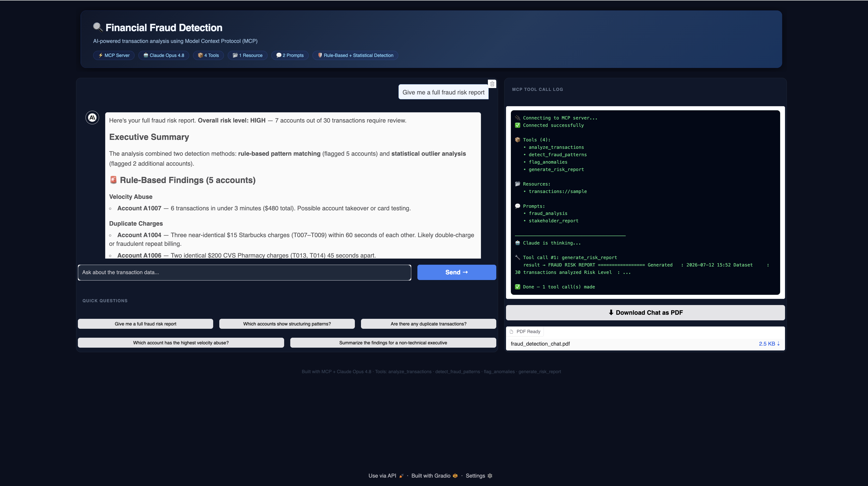Click 'flag_anomalies' in the tool log
The width and height of the screenshot is (868, 486).
click(548, 162)
